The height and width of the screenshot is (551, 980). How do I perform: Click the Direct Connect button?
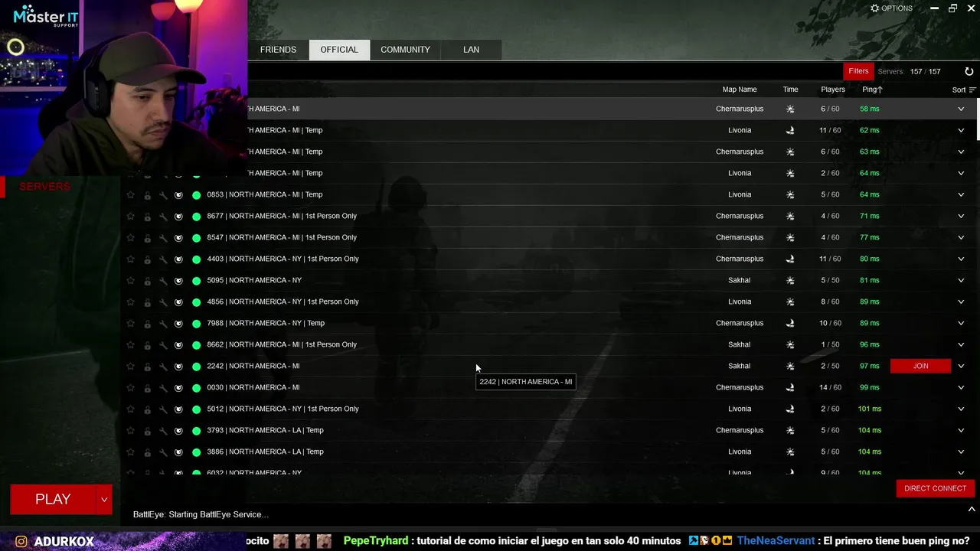point(935,488)
